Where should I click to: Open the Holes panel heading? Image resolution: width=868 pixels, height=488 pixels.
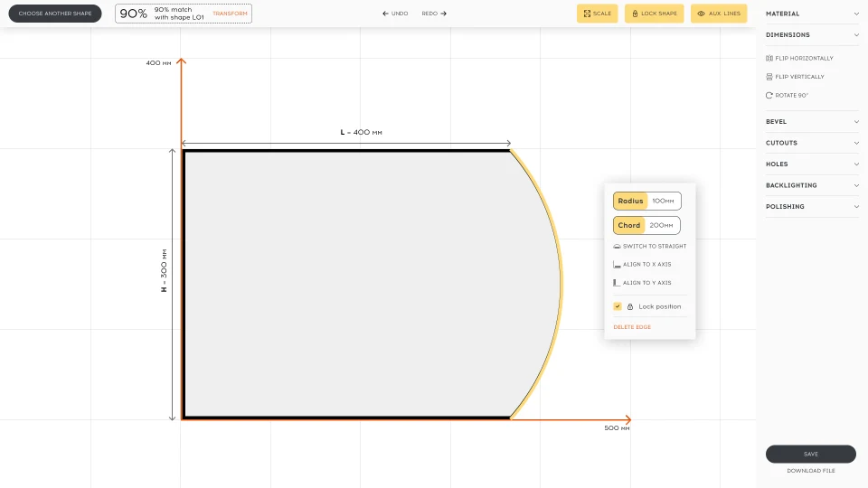tap(777, 164)
